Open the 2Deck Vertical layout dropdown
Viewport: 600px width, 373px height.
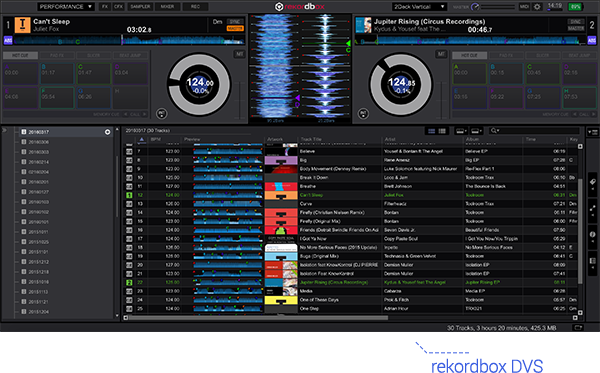[419, 7]
